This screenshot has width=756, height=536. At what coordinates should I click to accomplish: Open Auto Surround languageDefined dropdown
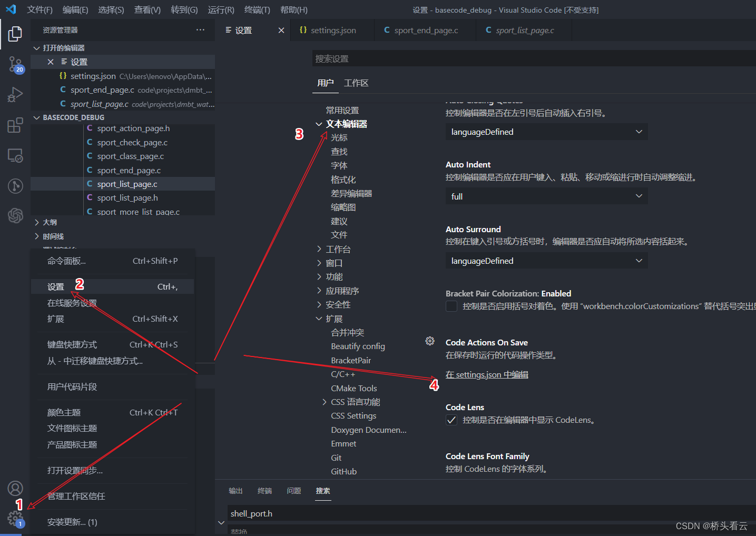(x=546, y=261)
